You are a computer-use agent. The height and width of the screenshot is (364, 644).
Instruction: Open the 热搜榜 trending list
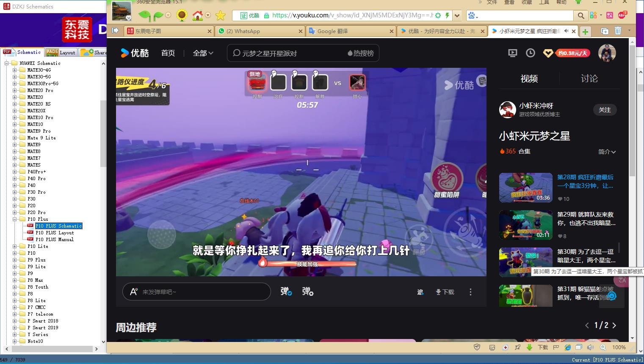coord(360,53)
